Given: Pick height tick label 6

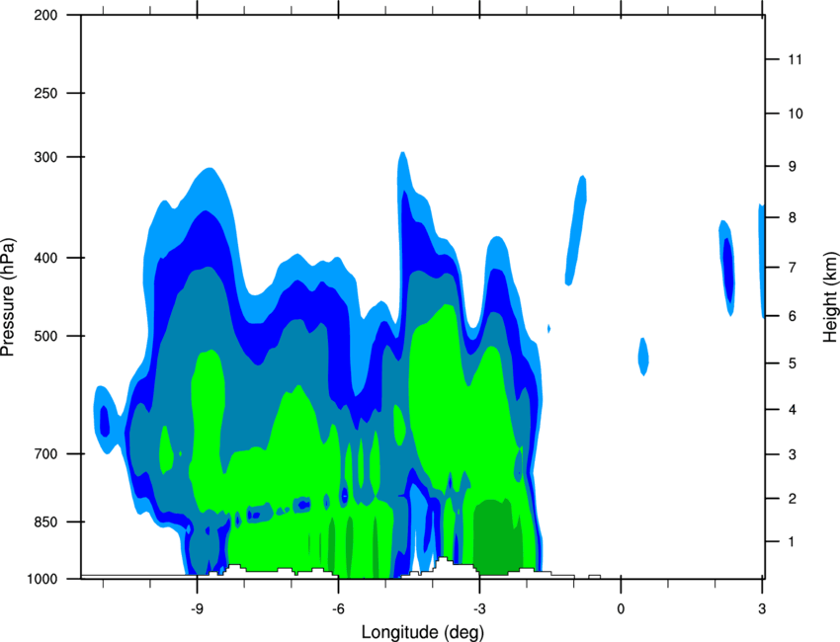Looking at the screenshot, I should (793, 316).
